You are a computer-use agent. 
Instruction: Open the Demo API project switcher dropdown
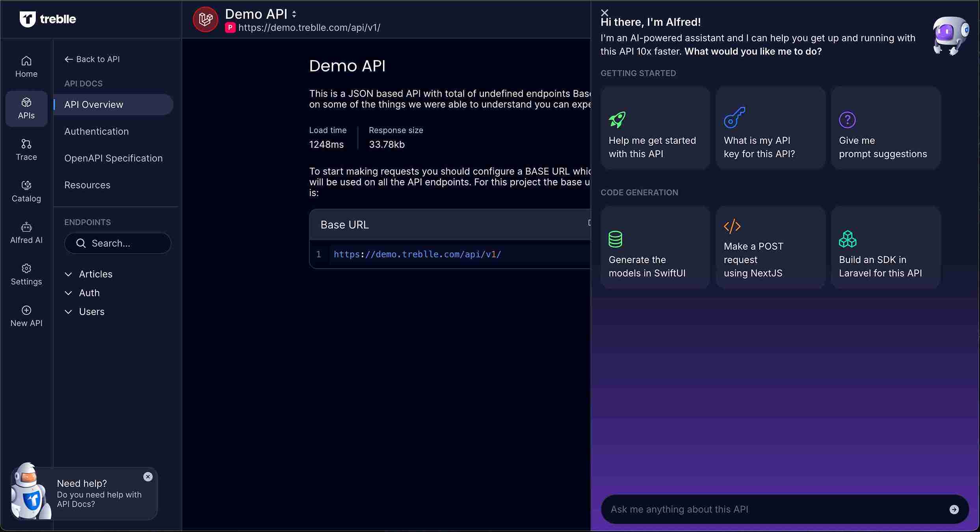coord(294,14)
